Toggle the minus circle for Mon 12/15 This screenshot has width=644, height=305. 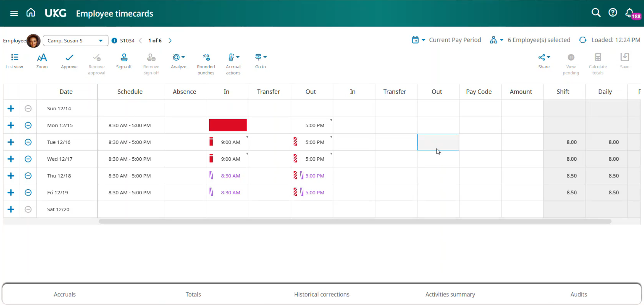click(x=28, y=125)
